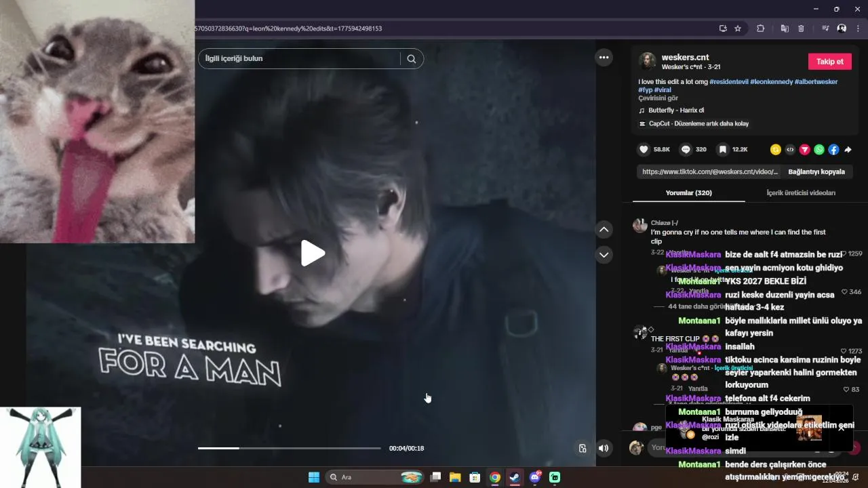Screen dimensions: 868x488
Task: Open weskers.cnt profile avatar
Action: click(648, 61)
